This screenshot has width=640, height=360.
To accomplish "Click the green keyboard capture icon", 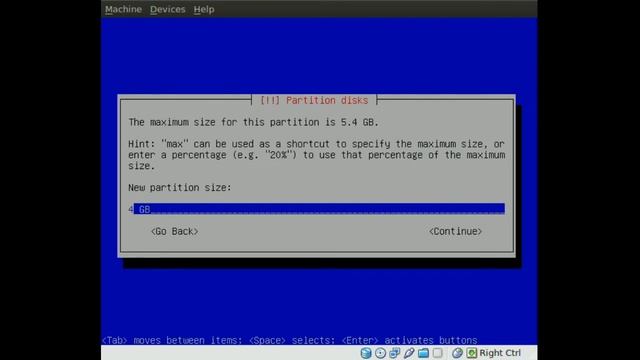I will click(x=471, y=353).
